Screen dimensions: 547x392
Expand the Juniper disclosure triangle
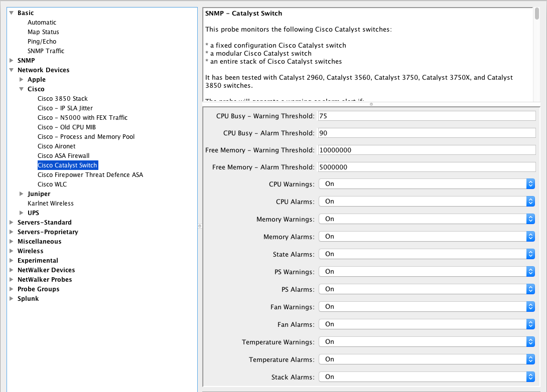tap(22, 194)
